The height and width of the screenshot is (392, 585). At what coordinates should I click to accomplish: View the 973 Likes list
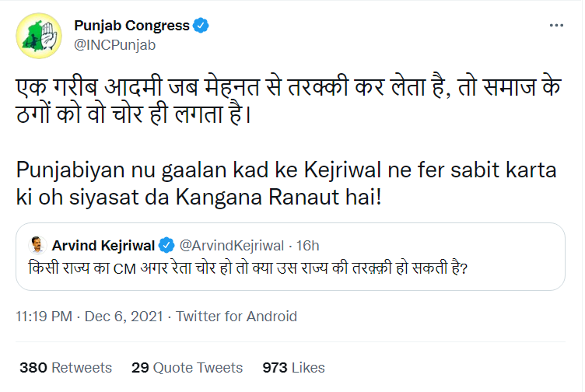[293, 367]
